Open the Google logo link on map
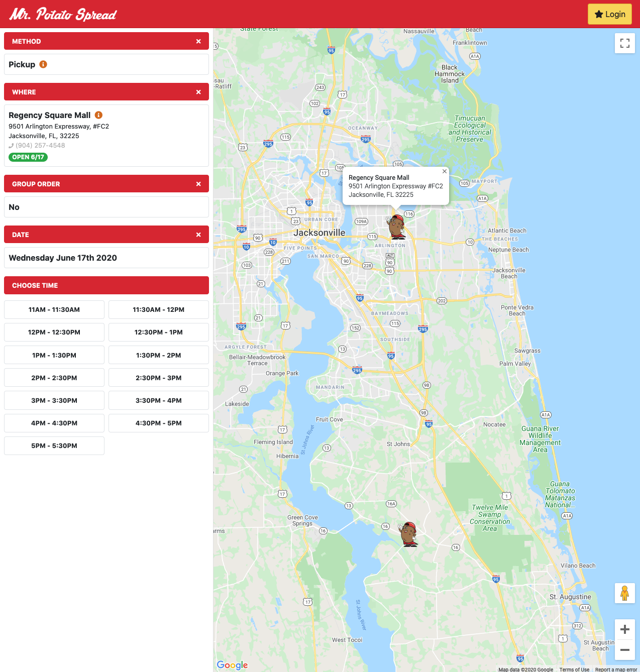Screen dimensions: 640x672 coord(232,665)
